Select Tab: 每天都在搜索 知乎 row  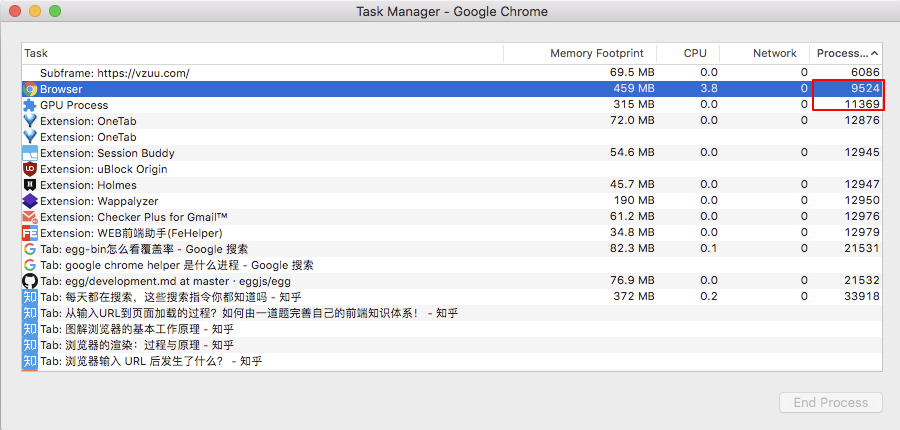452,297
